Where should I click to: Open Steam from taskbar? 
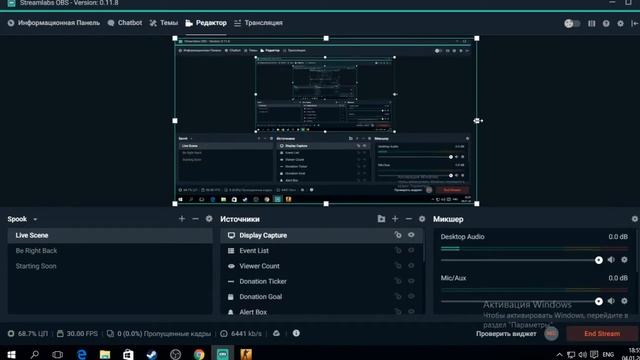[152, 354]
